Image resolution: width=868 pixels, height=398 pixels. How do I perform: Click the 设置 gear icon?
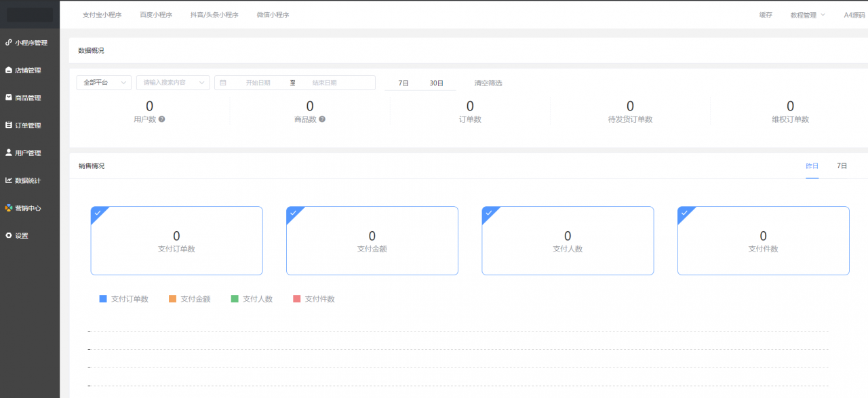pyautogui.click(x=9, y=235)
